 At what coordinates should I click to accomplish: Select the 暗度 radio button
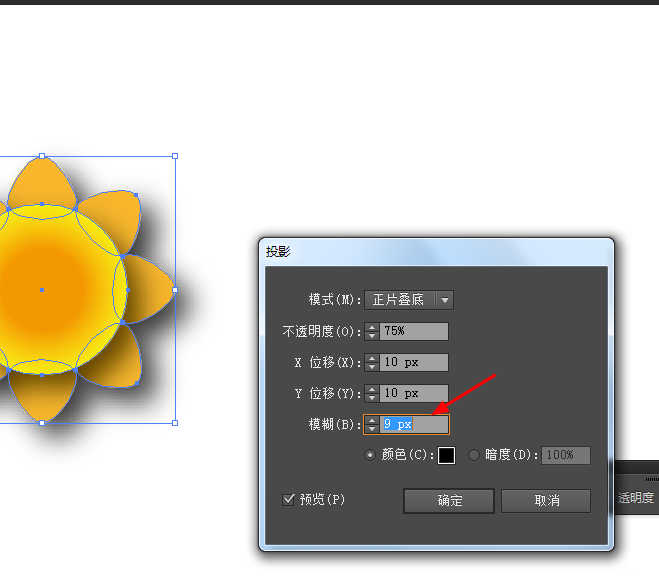point(474,455)
